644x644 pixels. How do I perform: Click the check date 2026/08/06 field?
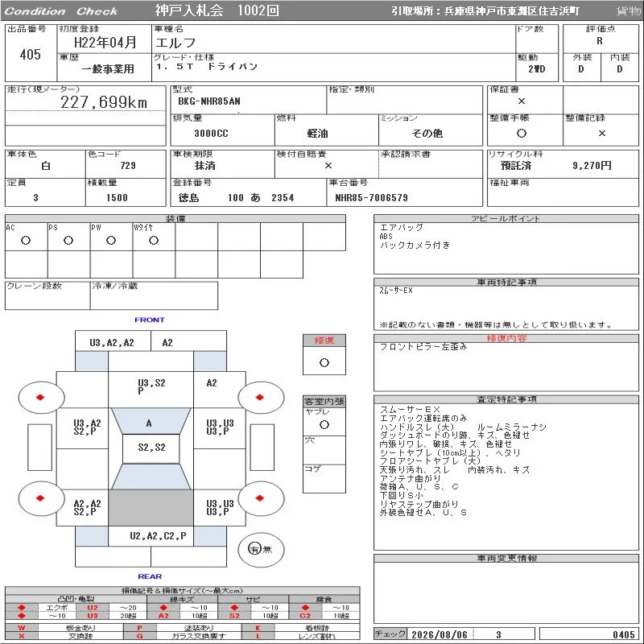pyautogui.click(x=440, y=634)
